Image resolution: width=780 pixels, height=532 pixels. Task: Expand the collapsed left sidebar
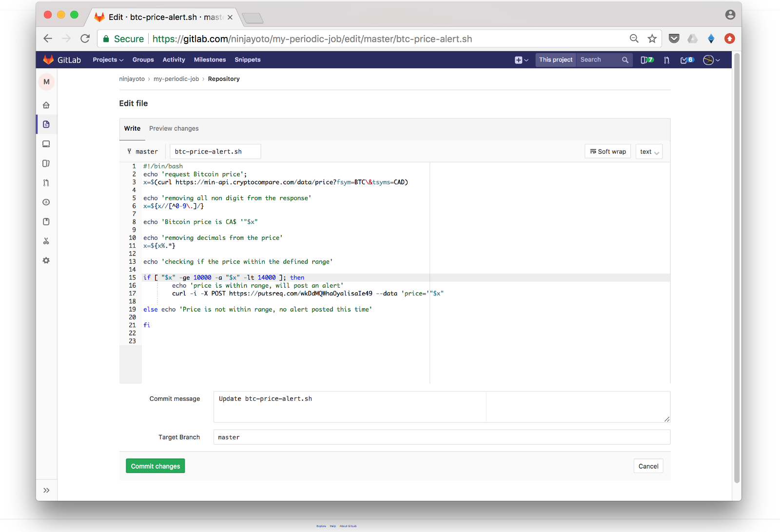(x=46, y=491)
